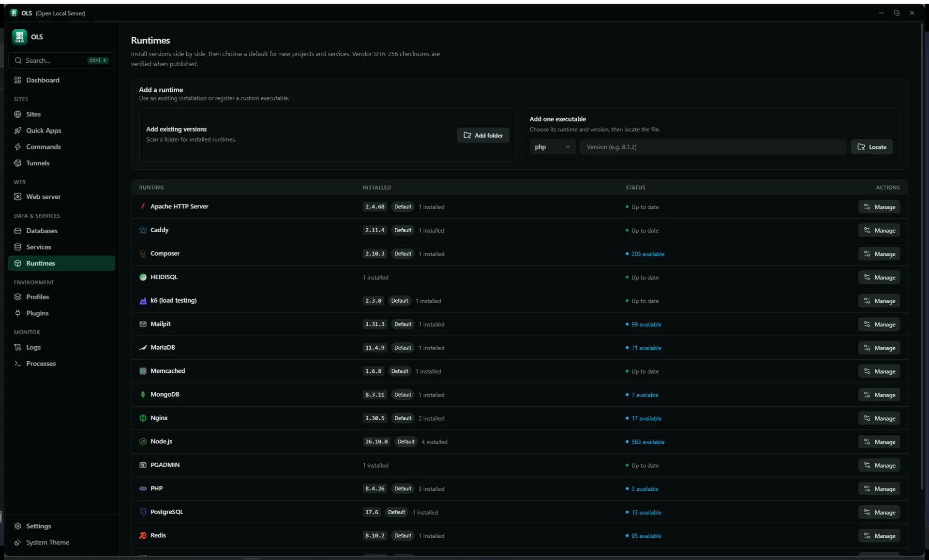Viewport: 929px width, 560px height.
Task: Click the Caddy runtime icon
Action: pyautogui.click(x=143, y=230)
